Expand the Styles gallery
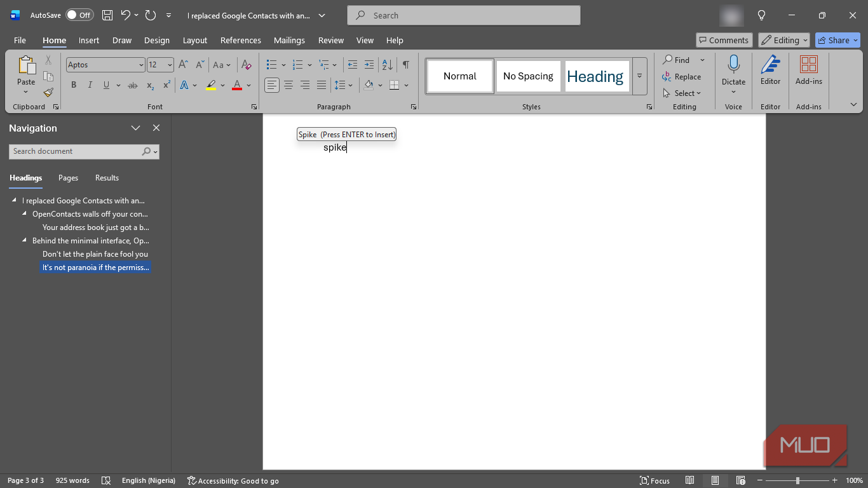 click(639, 76)
